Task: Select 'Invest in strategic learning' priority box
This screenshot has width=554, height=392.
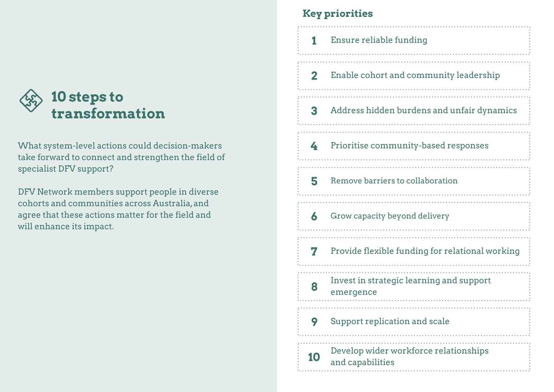Action: pos(414,287)
